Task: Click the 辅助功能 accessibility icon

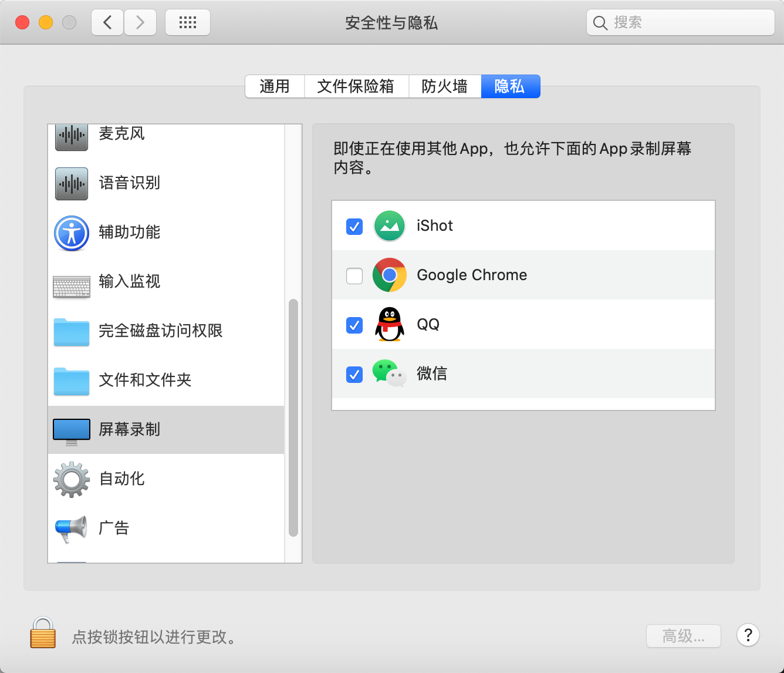Action: point(71,233)
